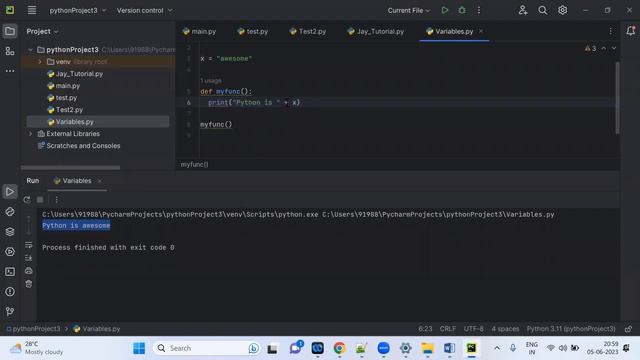This screenshot has height=360, width=640.
Task: Stop the running process square icon
Action: pos(40,200)
